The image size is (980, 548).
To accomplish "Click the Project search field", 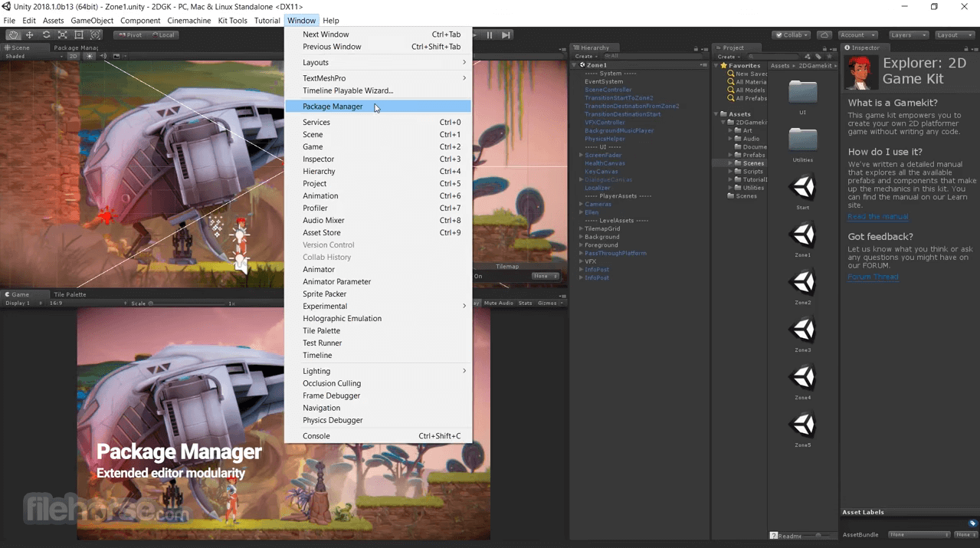I will click(x=772, y=56).
